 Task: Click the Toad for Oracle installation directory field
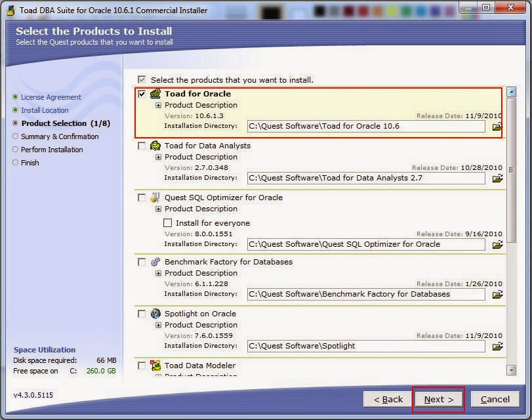click(366, 126)
